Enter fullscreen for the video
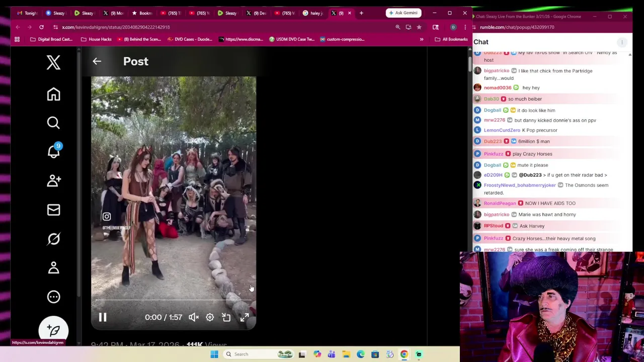 (244, 317)
